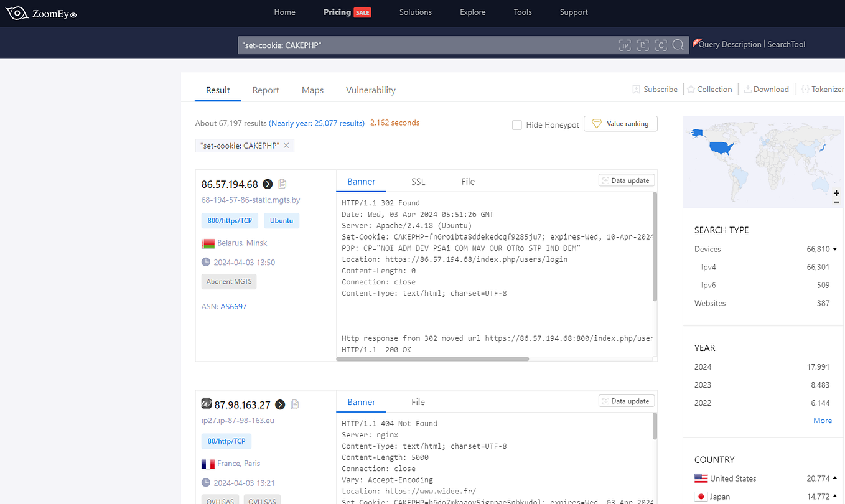Zoom in on the world map with plus control

pyautogui.click(x=836, y=194)
